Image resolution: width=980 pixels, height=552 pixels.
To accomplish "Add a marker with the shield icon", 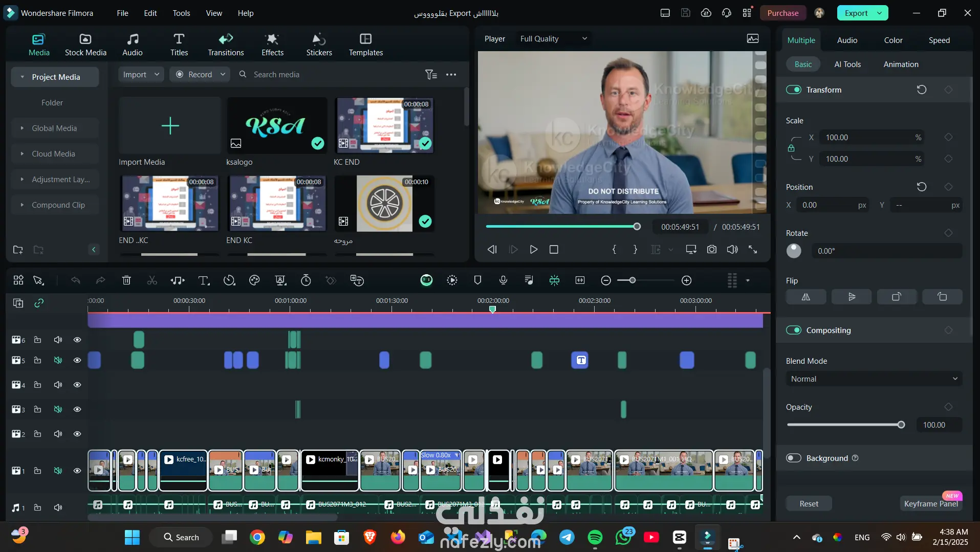I will pos(477,280).
